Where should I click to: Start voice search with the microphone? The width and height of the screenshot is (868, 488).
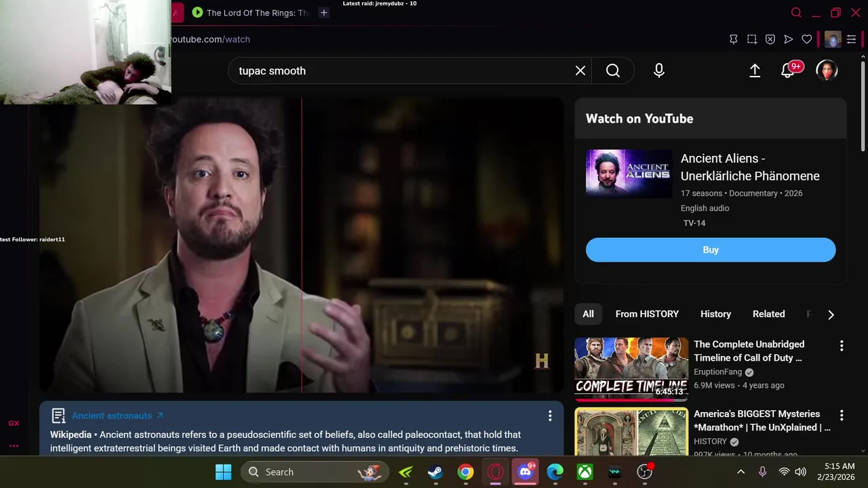tap(659, 70)
